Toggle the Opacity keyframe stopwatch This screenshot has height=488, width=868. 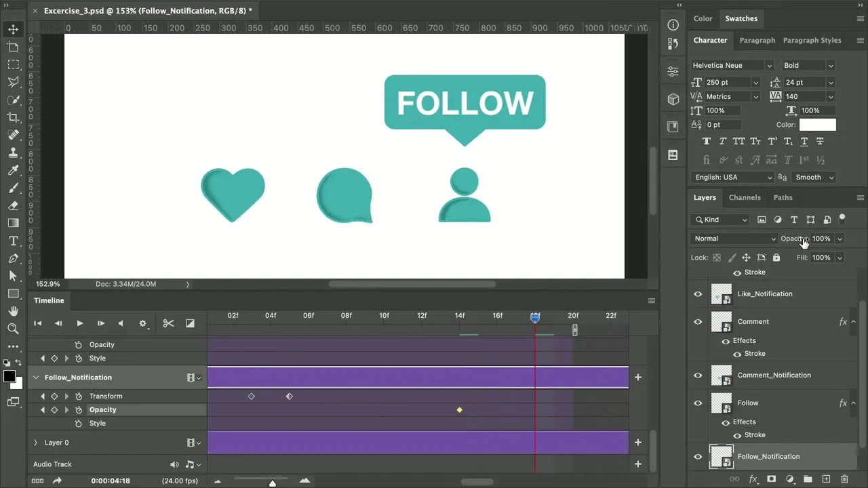[79, 410]
